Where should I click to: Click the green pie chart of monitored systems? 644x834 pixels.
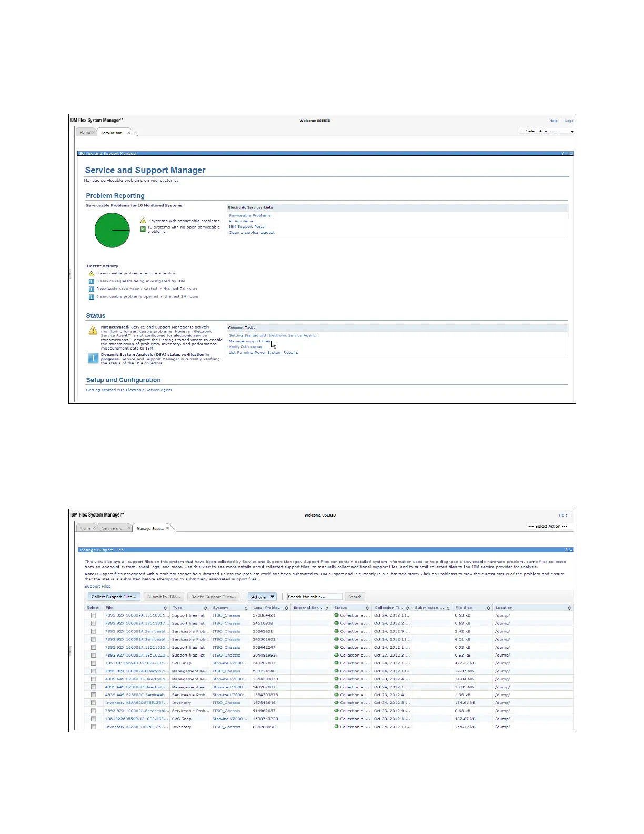pyautogui.click(x=112, y=230)
